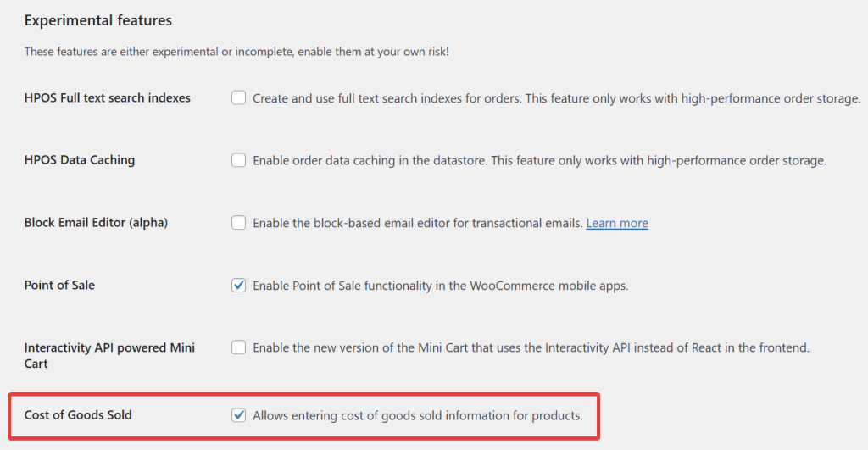Open the Learn more link
The height and width of the screenshot is (450, 868).
click(x=617, y=223)
